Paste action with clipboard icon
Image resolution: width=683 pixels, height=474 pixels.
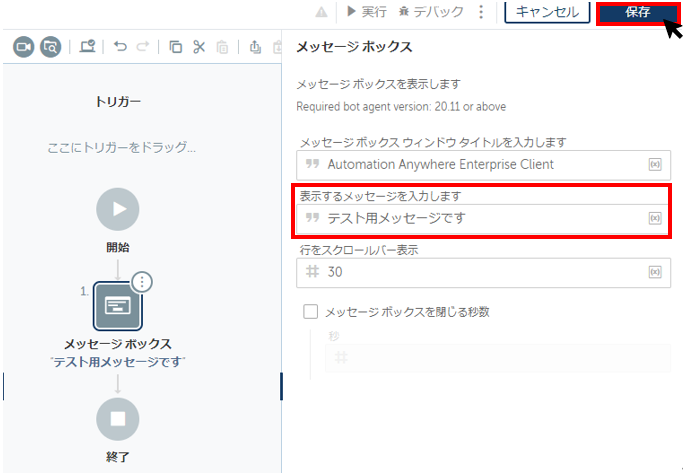pos(223,47)
